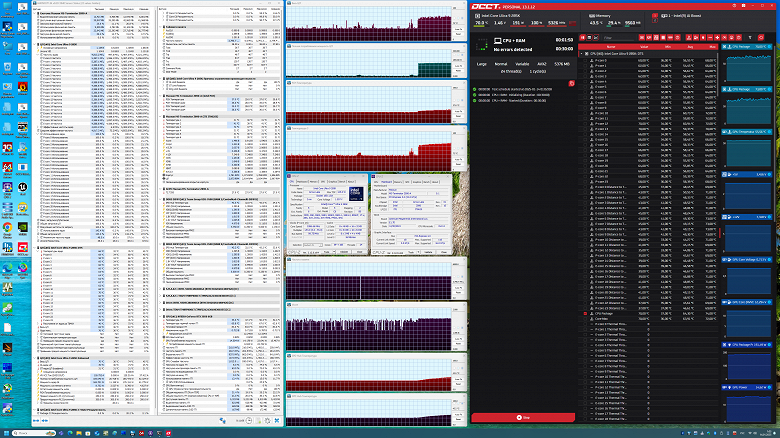Open the Windows Start menu
780x438 pixels.
point(8,432)
